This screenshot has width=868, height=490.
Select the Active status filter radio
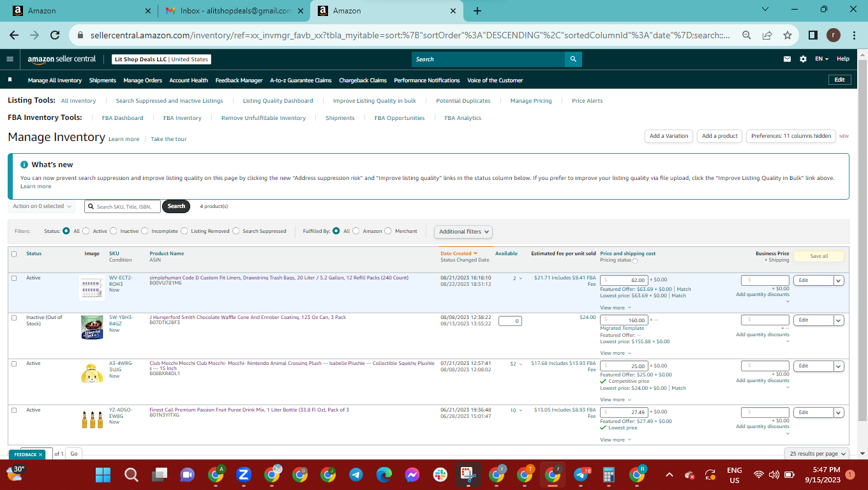(x=86, y=231)
